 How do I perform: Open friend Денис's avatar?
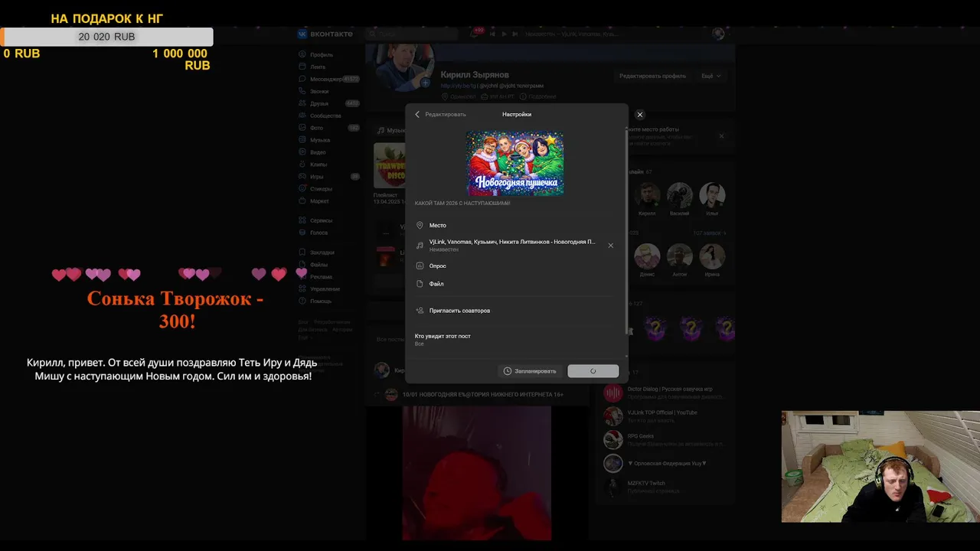pyautogui.click(x=647, y=256)
